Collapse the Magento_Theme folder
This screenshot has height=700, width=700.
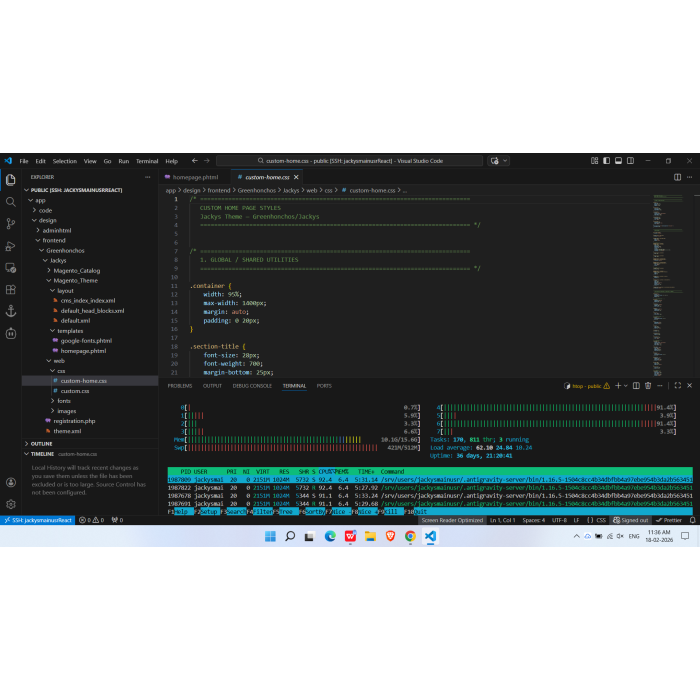point(75,280)
